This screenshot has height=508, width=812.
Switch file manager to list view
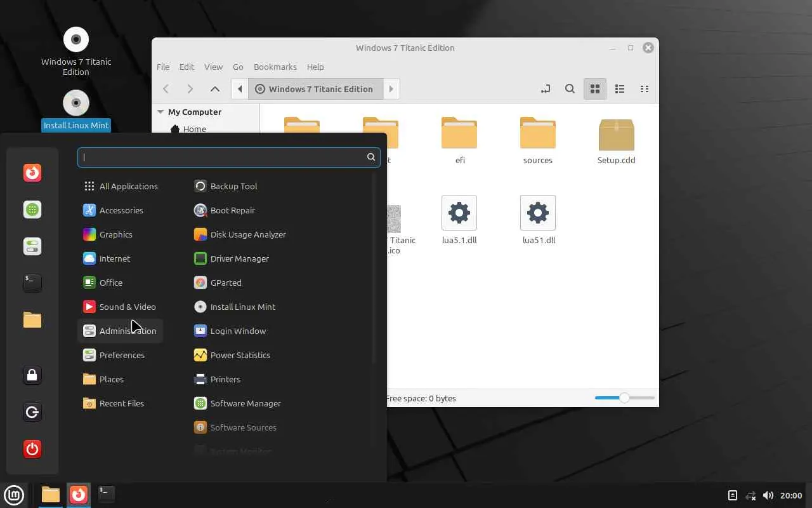coord(620,89)
